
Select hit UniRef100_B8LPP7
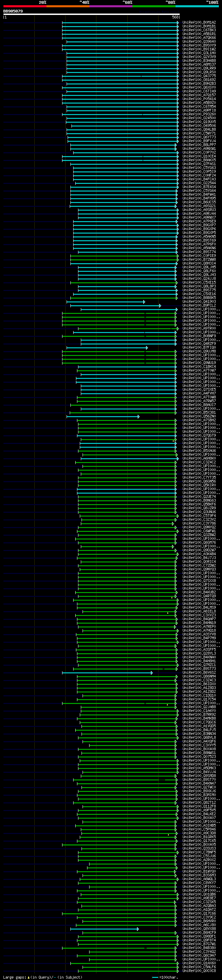(x=199, y=145)
